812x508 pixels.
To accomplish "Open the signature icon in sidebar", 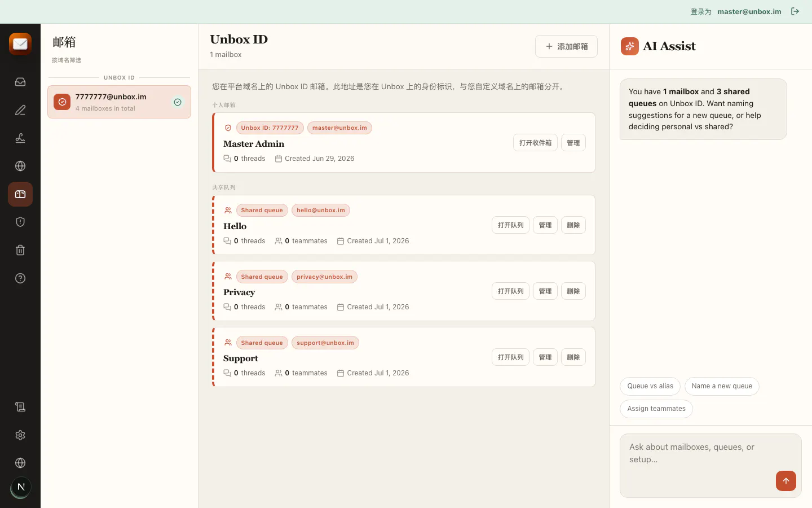I will pyautogui.click(x=20, y=138).
